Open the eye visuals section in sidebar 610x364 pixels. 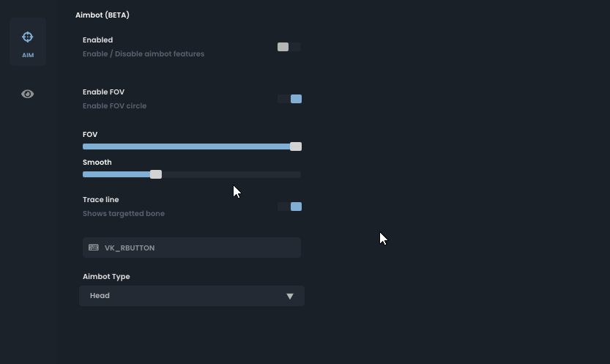tap(28, 94)
